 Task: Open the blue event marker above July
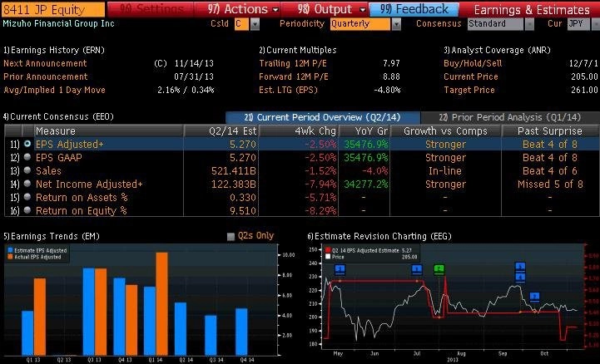[x=417, y=269]
